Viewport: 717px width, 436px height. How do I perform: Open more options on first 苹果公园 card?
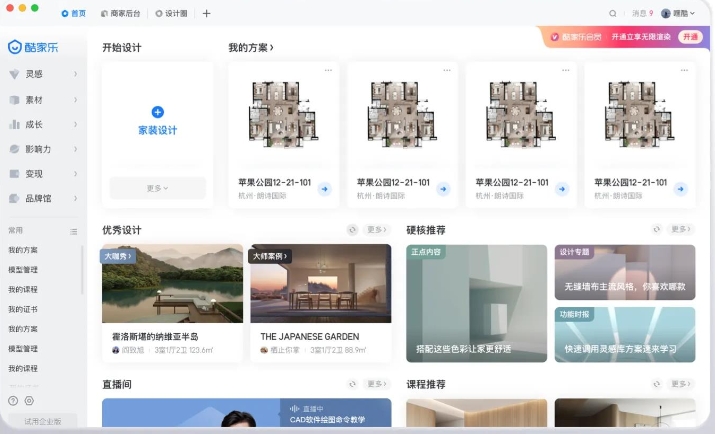click(328, 70)
